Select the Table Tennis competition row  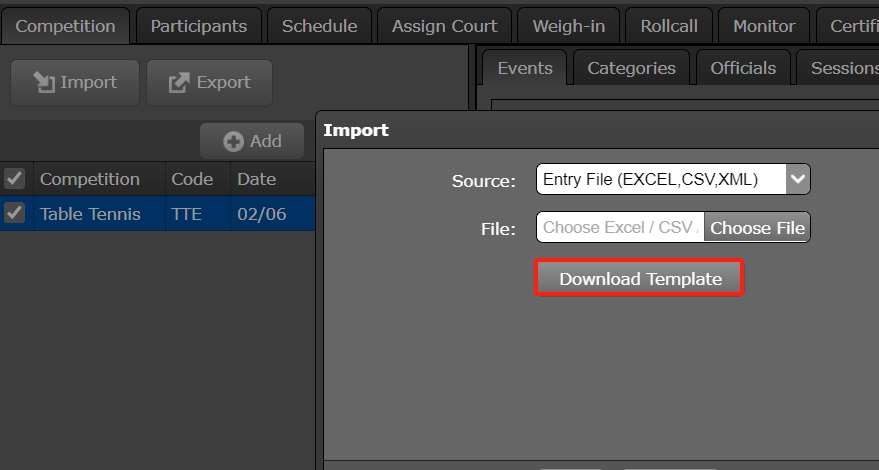coord(90,213)
